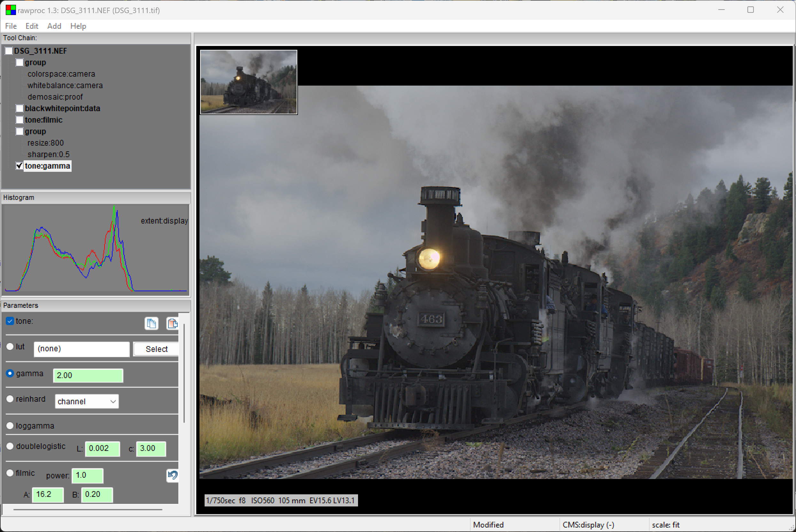The width and height of the screenshot is (796, 532).
Task: Click the locomotive preview thumbnail
Action: (249, 82)
